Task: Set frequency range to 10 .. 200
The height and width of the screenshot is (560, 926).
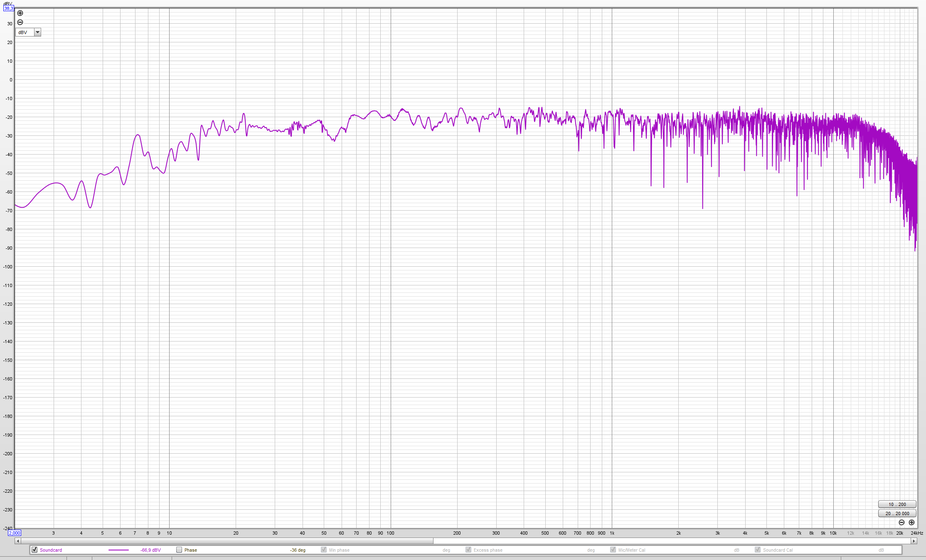Action: click(x=897, y=504)
